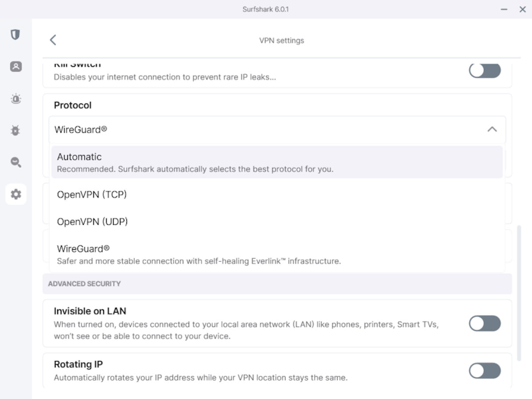Select the WireGuard option in list
The width and height of the screenshot is (532, 399).
277,254
